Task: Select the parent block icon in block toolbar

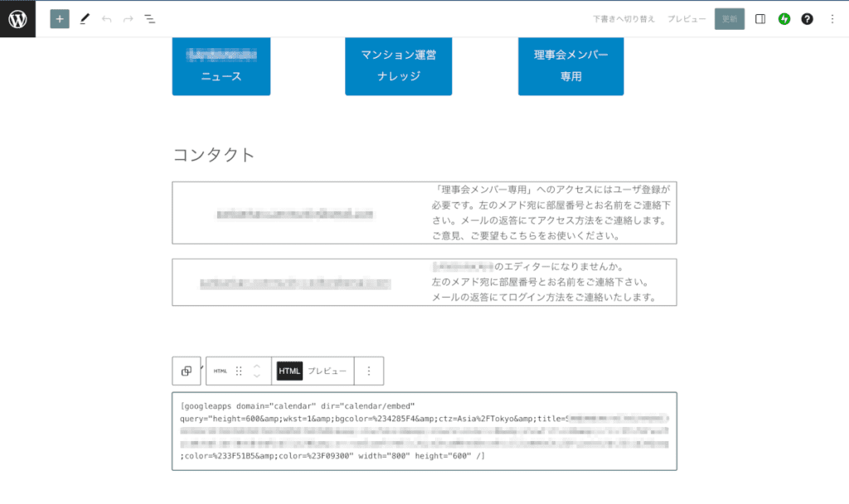Action: click(x=187, y=371)
